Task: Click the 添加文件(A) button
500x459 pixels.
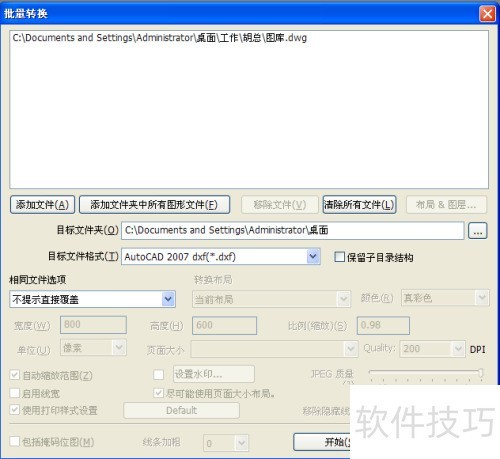Action: (x=42, y=205)
